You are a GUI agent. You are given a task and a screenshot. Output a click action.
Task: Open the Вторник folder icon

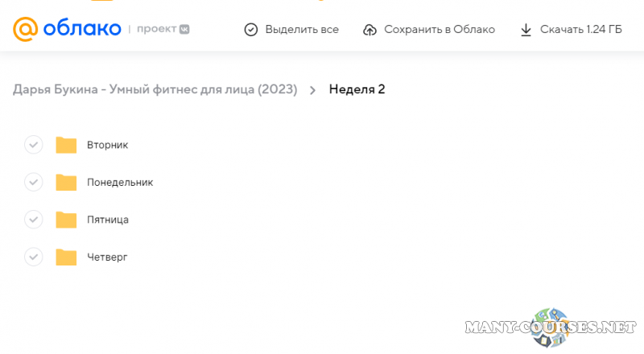66,145
